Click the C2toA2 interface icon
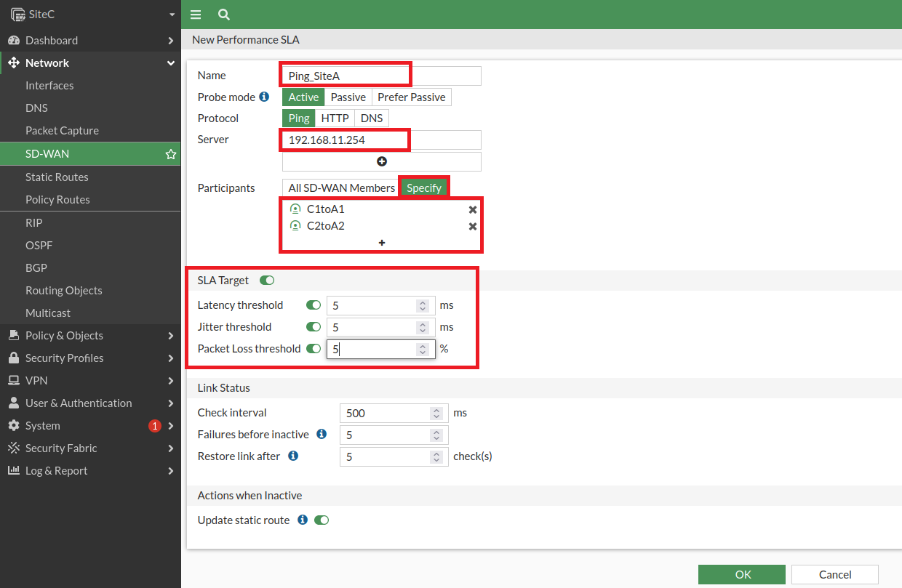902x588 pixels. coord(295,226)
